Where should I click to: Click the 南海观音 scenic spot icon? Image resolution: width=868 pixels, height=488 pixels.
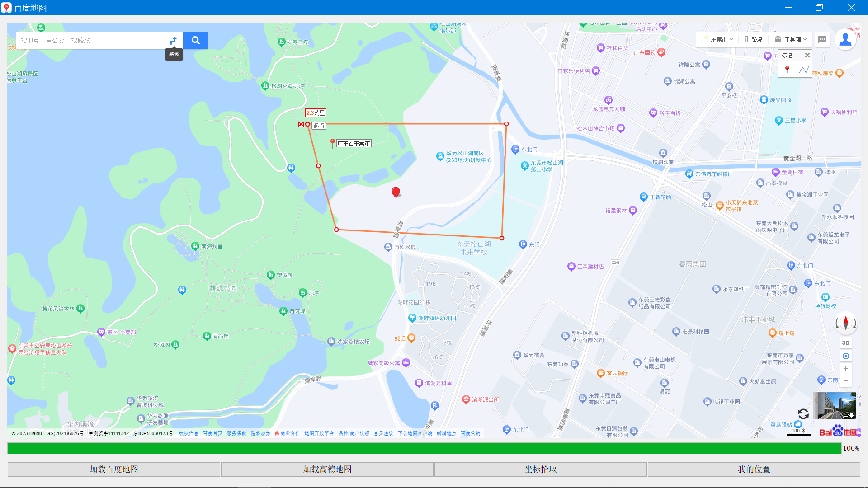click(195, 246)
